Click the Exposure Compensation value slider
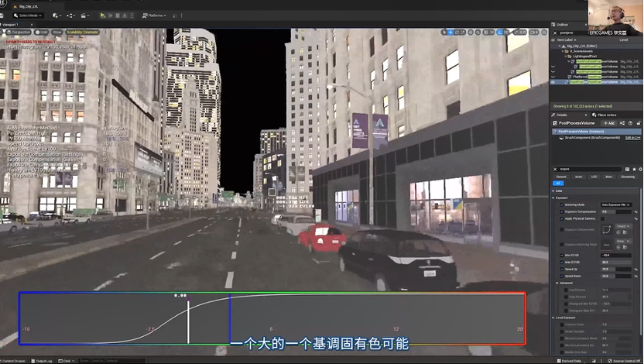This screenshot has width=644, height=364. point(616,211)
